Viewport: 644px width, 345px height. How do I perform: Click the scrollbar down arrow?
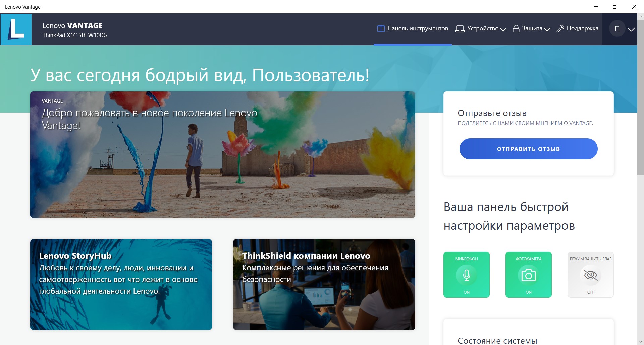pos(641,342)
